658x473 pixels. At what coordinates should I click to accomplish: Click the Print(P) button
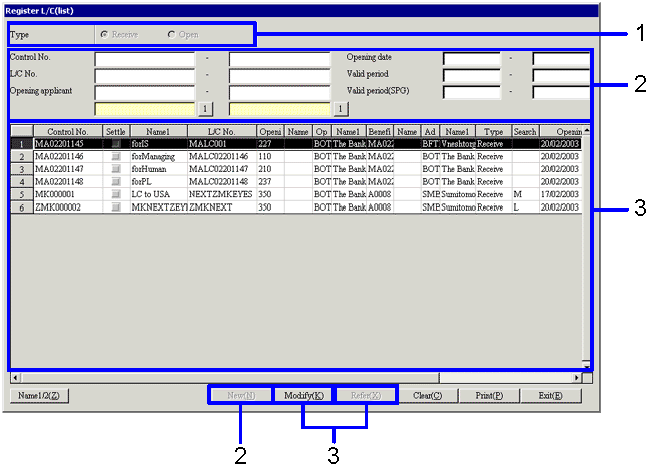point(489,395)
